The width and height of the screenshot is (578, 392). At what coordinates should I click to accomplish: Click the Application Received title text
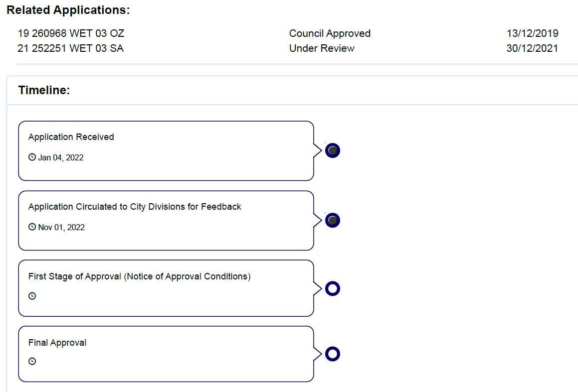(71, 137)
